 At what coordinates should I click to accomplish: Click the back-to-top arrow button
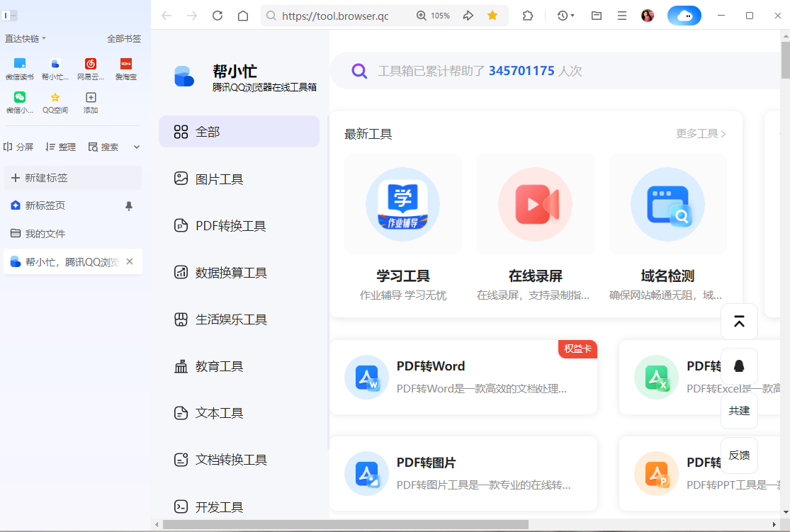pos(739,322)
